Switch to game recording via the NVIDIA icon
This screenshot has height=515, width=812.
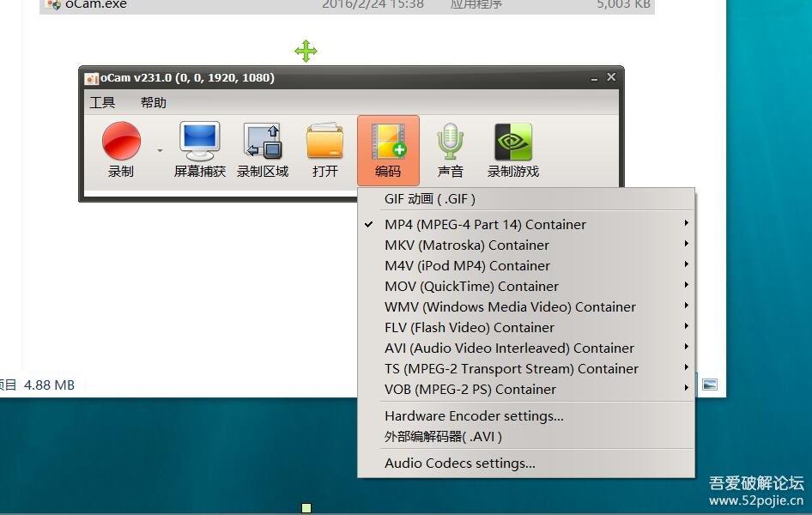pos(513,142)
